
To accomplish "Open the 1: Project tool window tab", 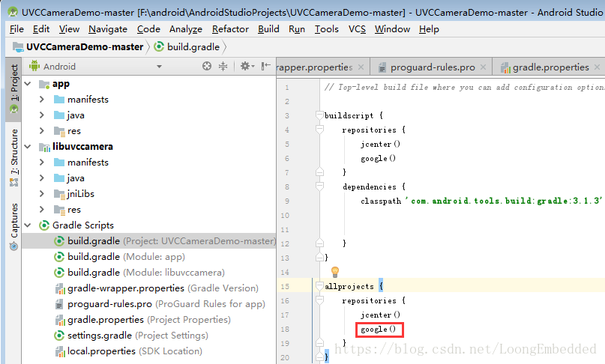I will pos(14,89).
